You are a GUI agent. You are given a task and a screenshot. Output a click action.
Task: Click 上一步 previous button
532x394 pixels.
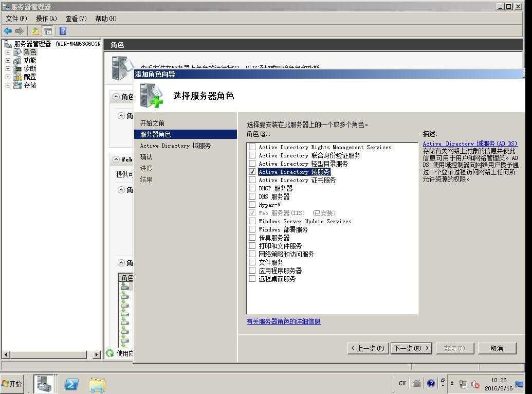368,348
